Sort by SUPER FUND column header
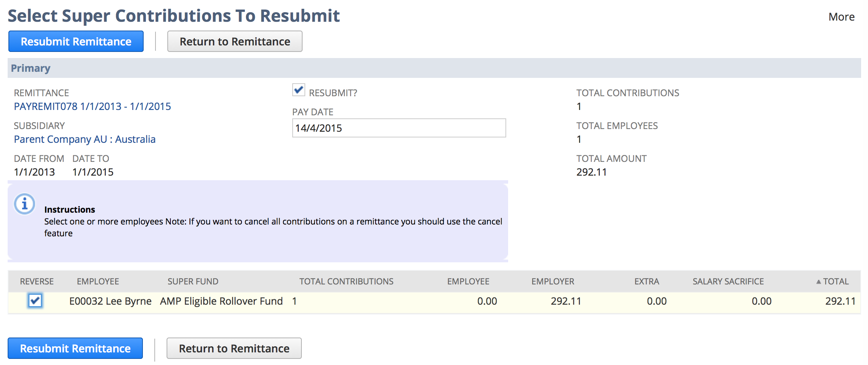 pos(193,281)
